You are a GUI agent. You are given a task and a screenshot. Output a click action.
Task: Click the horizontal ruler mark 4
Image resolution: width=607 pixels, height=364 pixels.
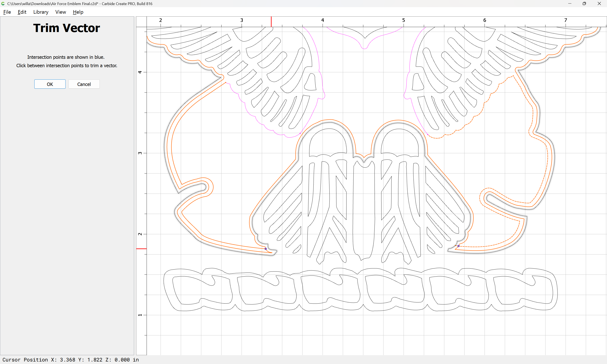point(323,20)
